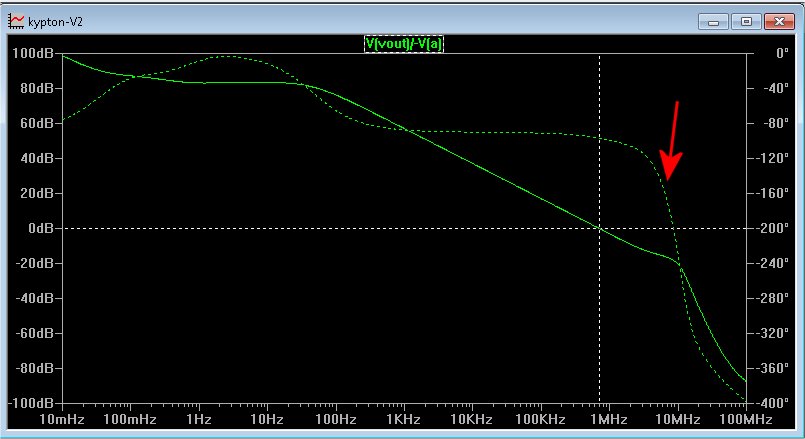Click the 100MHz frequency axis label
This screenshot has height=439, width=805.
coord(745,419)
